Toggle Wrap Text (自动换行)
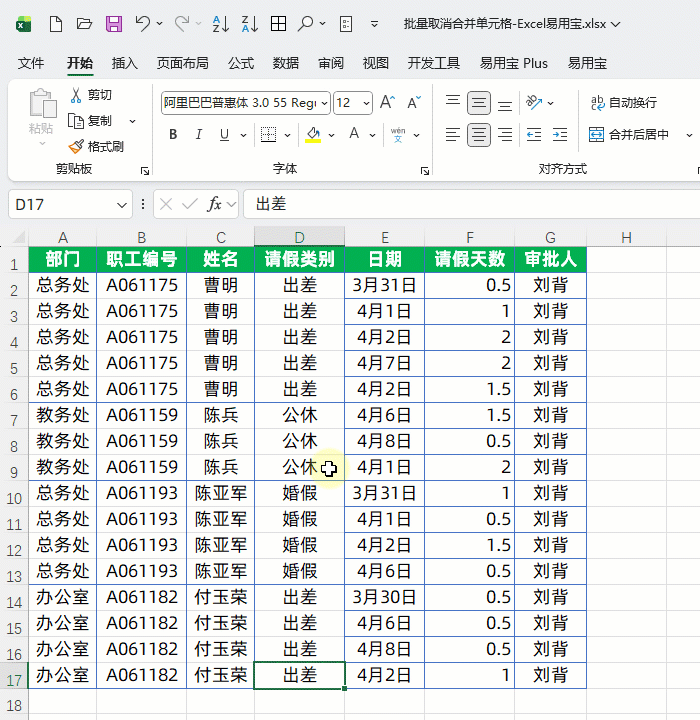Screen dimensions: 700x720 click(623, 102)
